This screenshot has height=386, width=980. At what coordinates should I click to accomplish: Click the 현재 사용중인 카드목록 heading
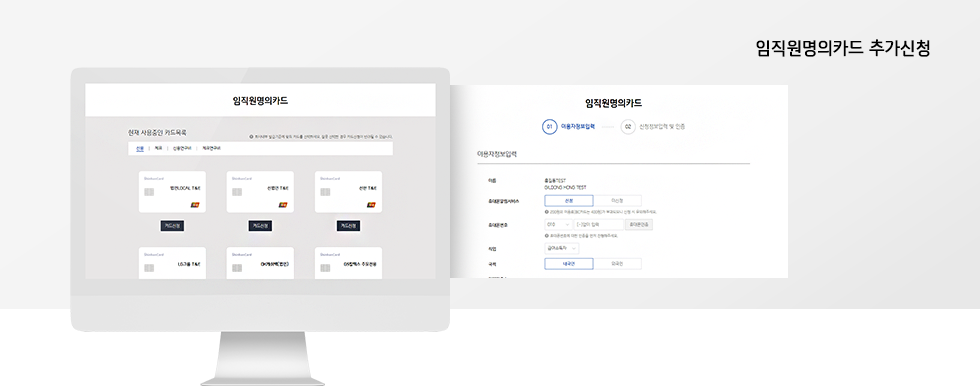coord(157,132)
